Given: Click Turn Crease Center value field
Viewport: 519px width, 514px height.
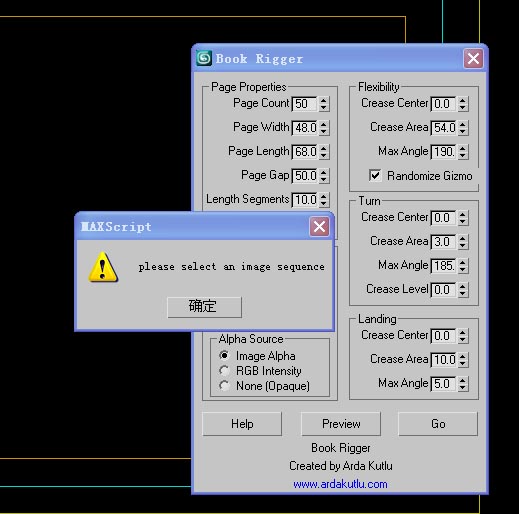Looking at the screenshot, I should pos(443,218).
